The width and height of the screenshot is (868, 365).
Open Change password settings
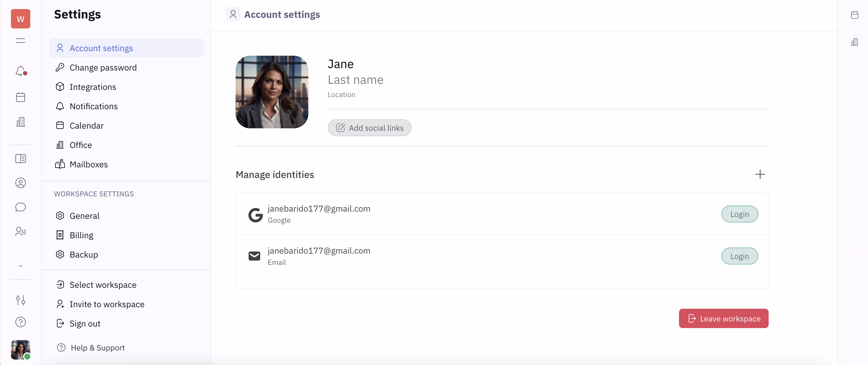[103, 68]
